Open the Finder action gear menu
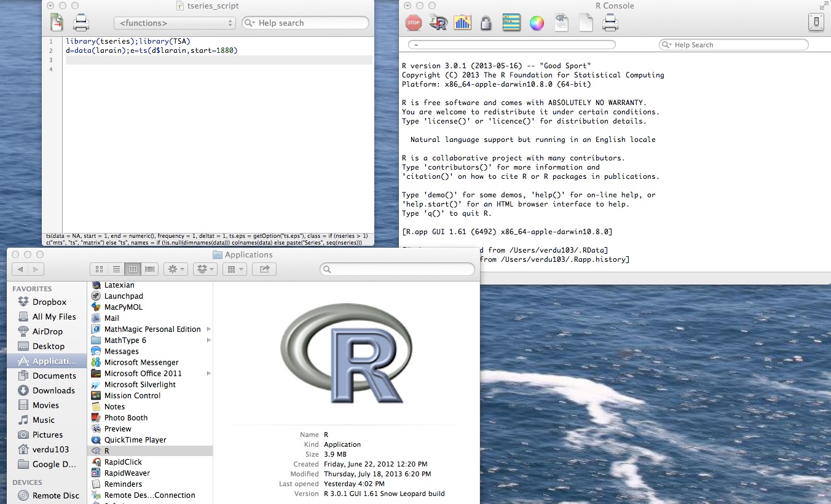831x504 pixels. click(x=175, y=269)
